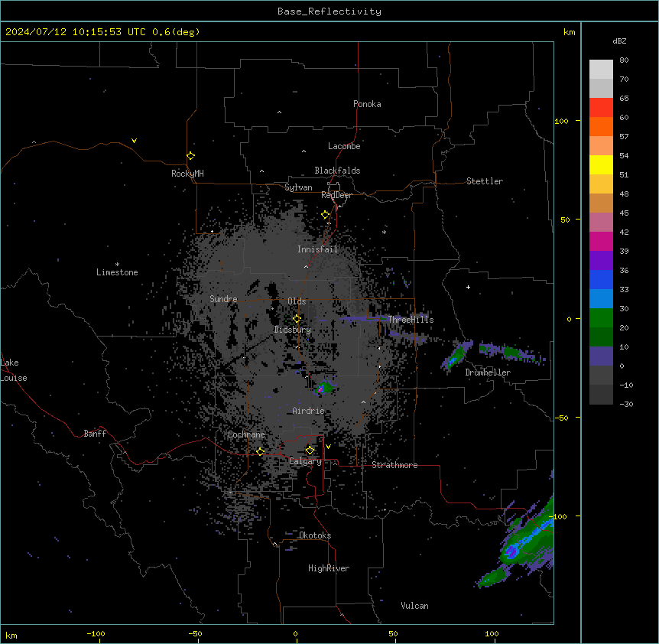Screen dimensions: 659x644
Task: Click the blue-cored storm cell northwest of Drumheller
Action: tap(456, 355)
